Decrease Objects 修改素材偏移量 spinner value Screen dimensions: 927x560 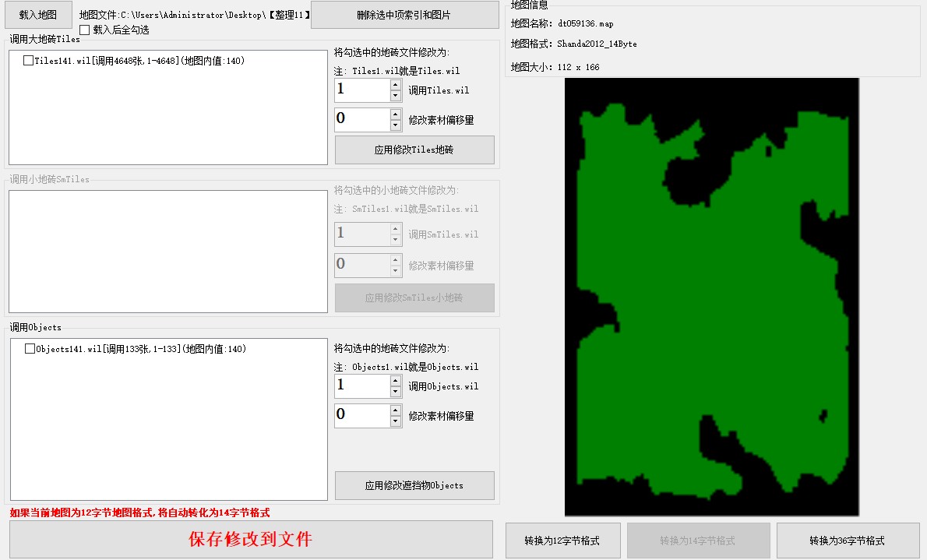pos(396,421)
